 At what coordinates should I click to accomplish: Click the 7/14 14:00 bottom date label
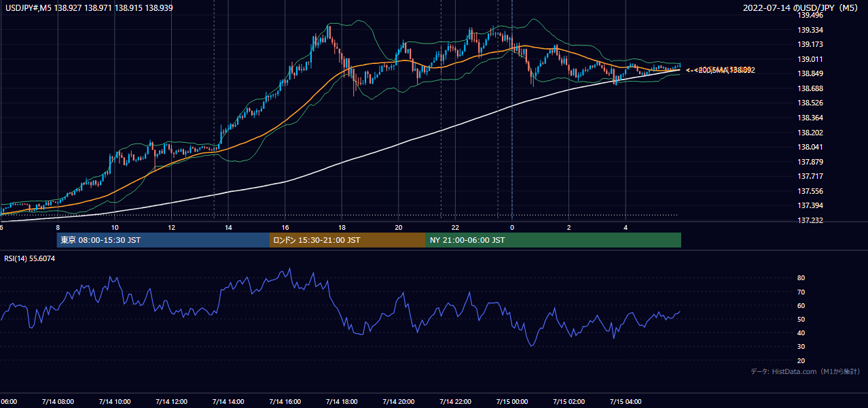pos(228,402)
